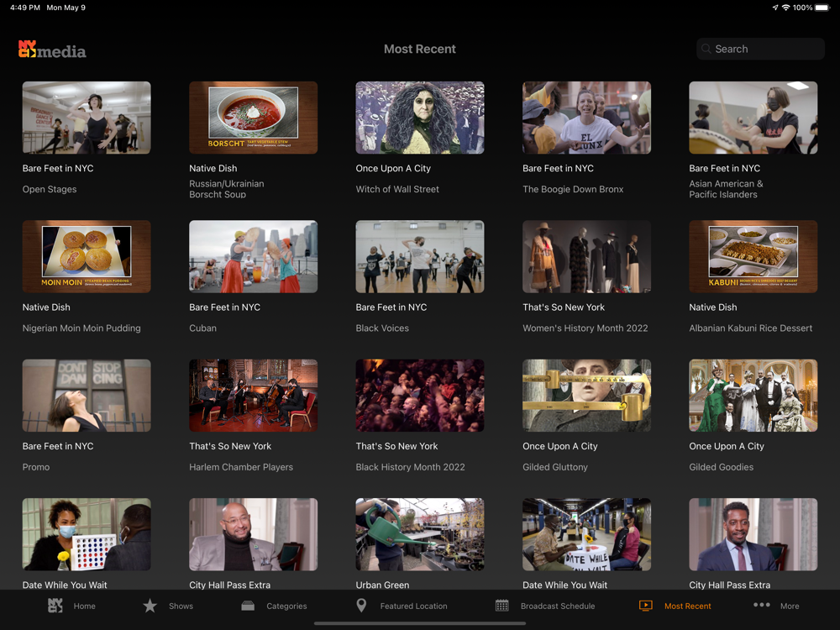This screenshot has height=630, width=840.
Task: Open the Don't Stop Dancing promo thumbnail
Action: point(87,396)
